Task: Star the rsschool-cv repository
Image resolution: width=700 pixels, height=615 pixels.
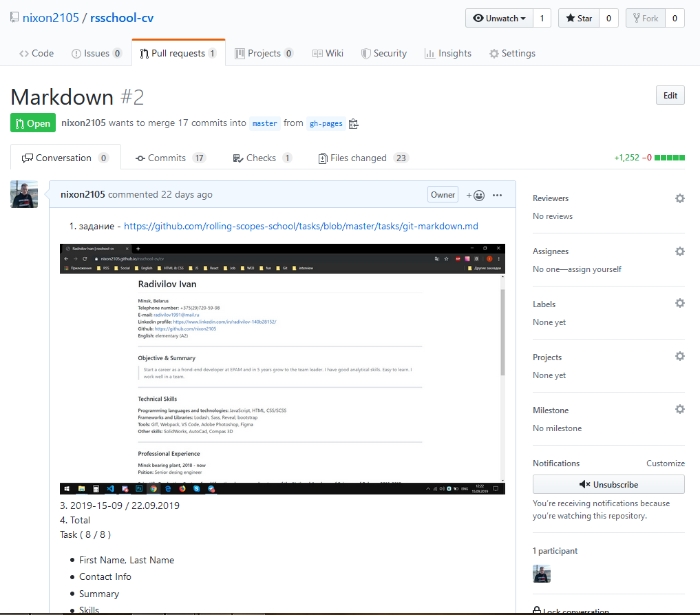Action: [577, 18]
